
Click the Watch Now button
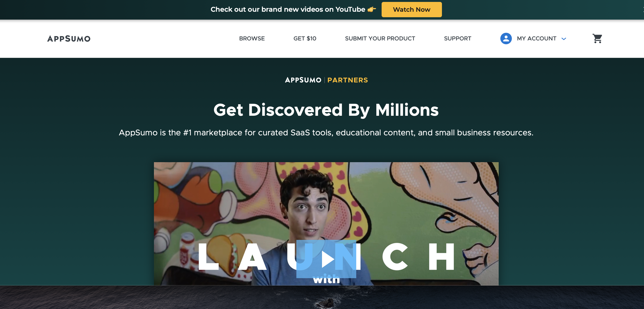point(412,10)
